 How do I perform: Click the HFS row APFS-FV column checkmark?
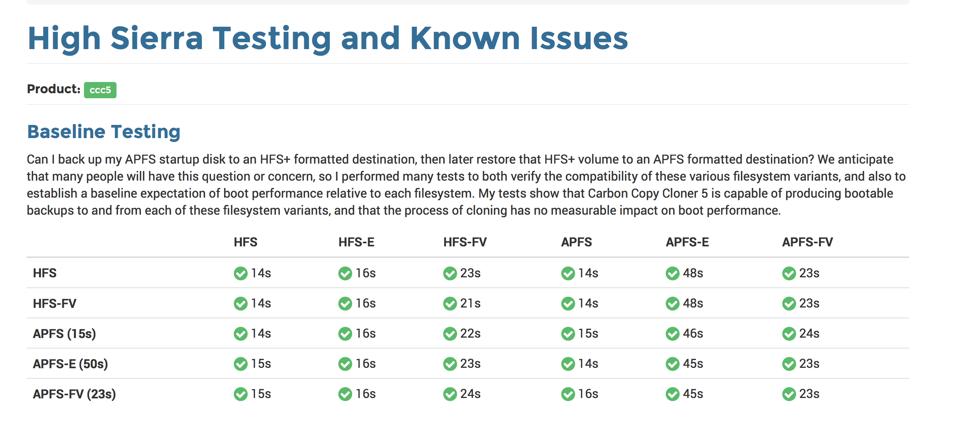pos(789,273)
